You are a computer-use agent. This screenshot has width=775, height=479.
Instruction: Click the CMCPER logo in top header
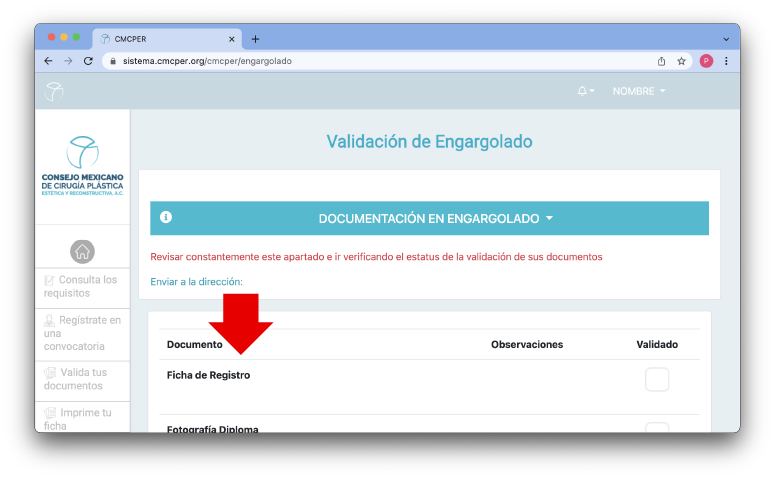tap(54, 91)
